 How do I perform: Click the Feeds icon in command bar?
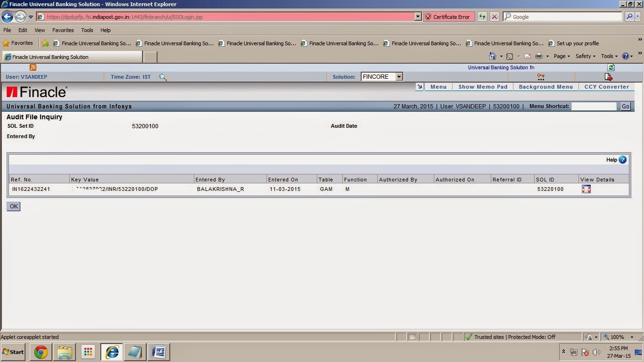[x=510, y=56]
